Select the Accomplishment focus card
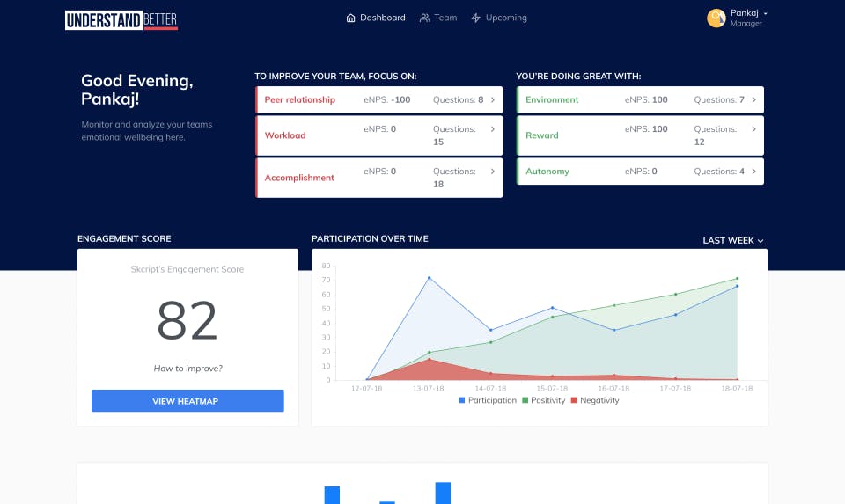 click(x=378, y=178)
